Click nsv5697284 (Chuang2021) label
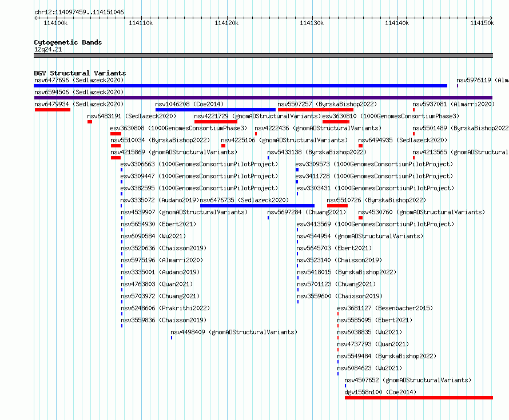 (x=307, y=212)
